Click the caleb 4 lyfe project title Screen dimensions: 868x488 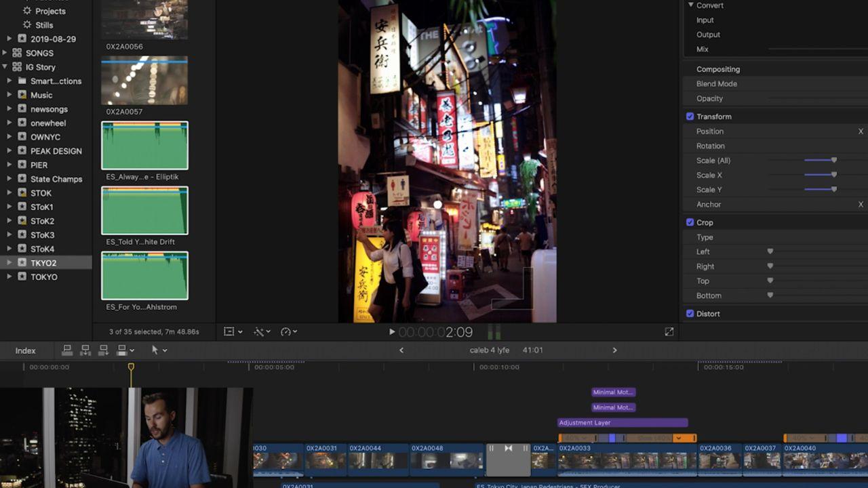tap(490, 350)
